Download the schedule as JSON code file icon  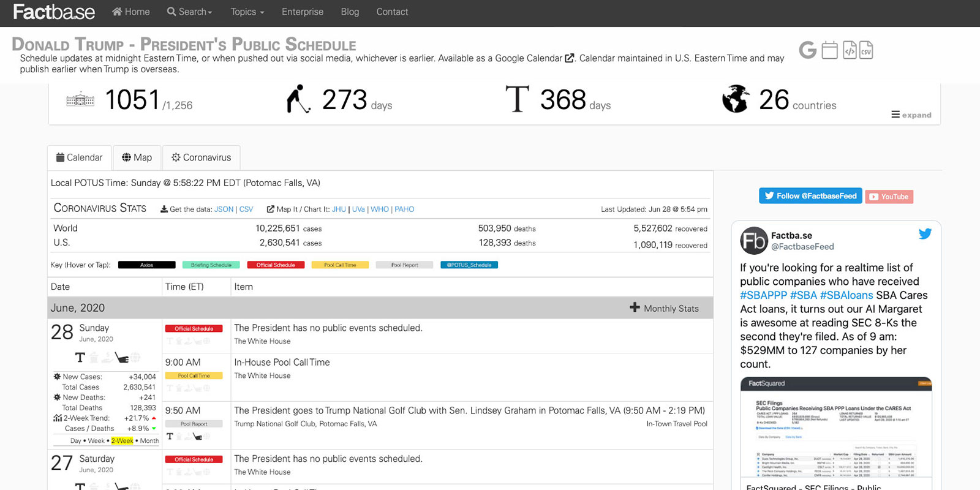pos(850,50)
